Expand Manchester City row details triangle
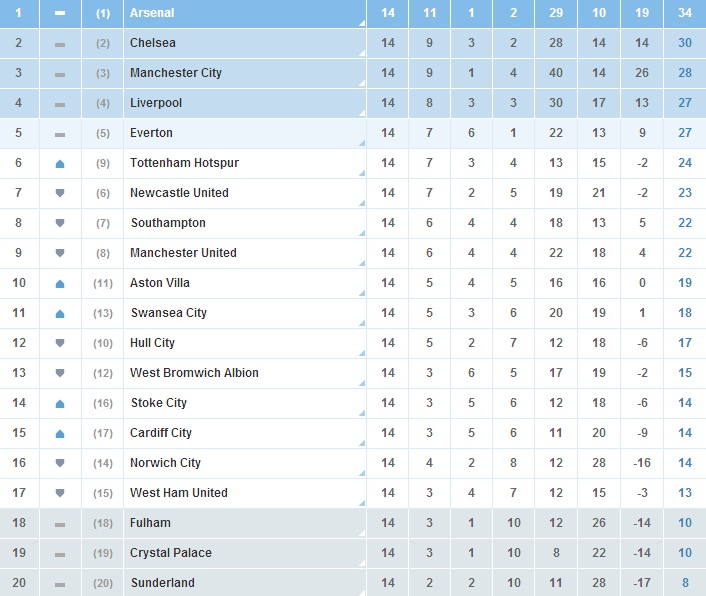Screen dimensions: 706x596 click(362, 83)
